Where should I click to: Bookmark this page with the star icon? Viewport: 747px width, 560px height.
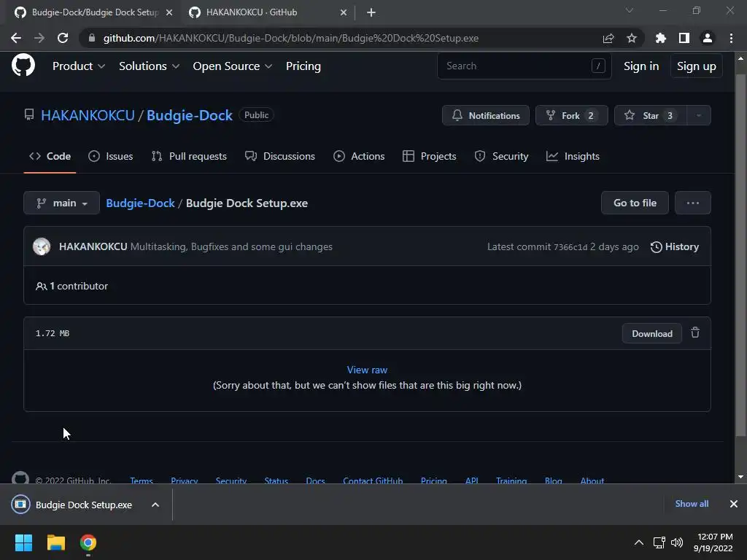pos(632,38)
